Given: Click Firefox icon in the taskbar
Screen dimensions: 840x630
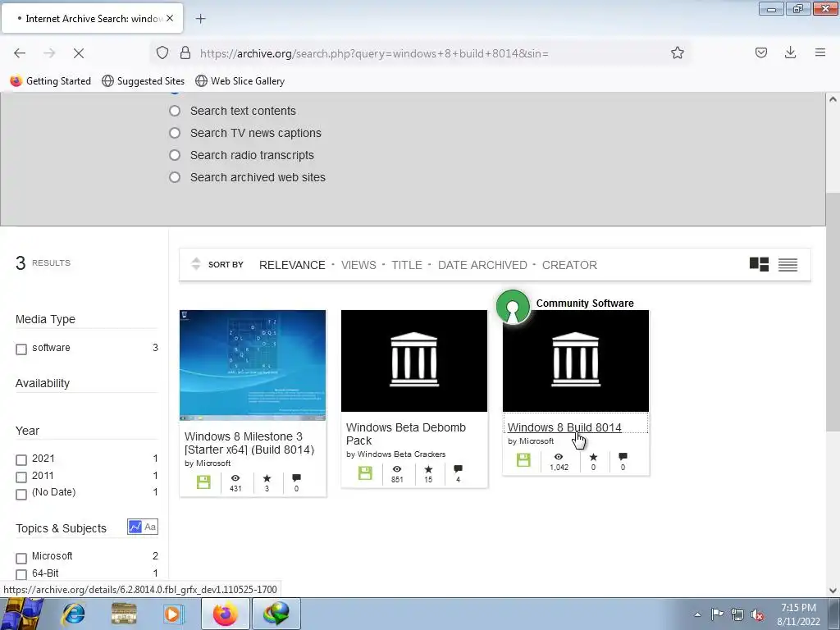Looking at the screenshot, I should pos(225,614).
